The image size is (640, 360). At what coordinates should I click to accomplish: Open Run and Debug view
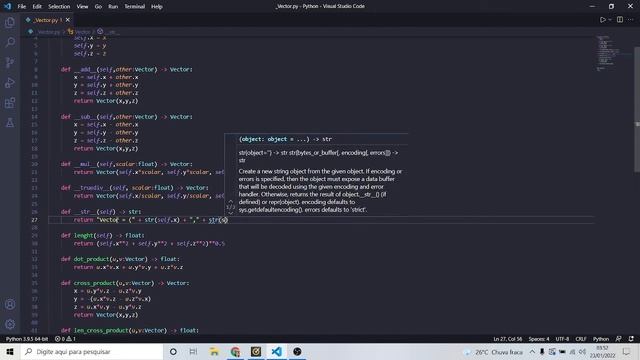pyautogui.click(x=10, y=82)
